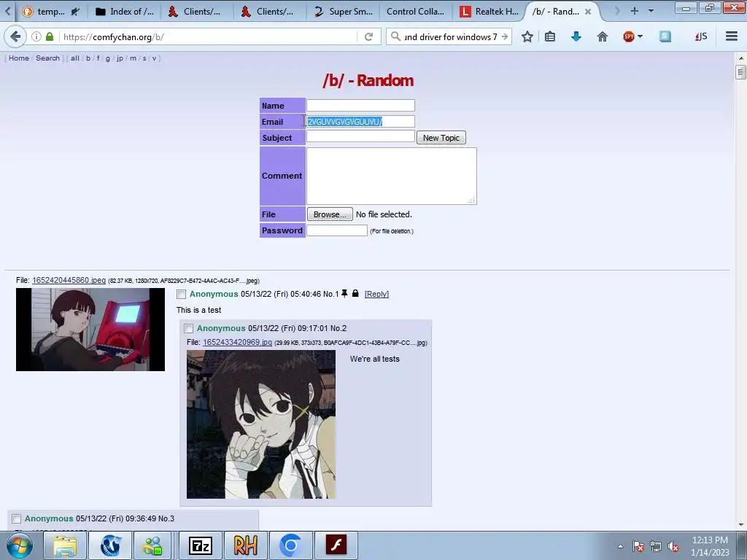The height and width of the screenshot is (560, 747).
Task: Switch to the Control Colla... tab
Action: [x=415, y=12]
